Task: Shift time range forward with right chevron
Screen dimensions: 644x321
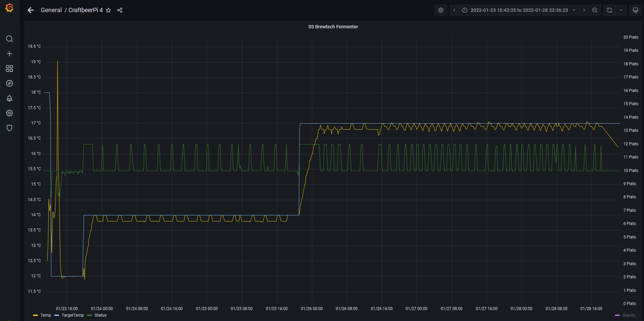Action: pyautogui.click(x=584, y=10)
